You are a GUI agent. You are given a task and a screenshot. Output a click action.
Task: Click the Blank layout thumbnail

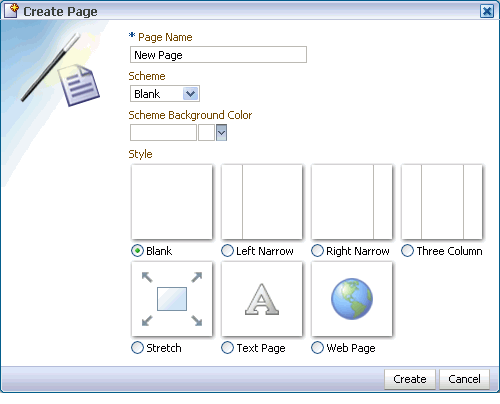(172, 202)
